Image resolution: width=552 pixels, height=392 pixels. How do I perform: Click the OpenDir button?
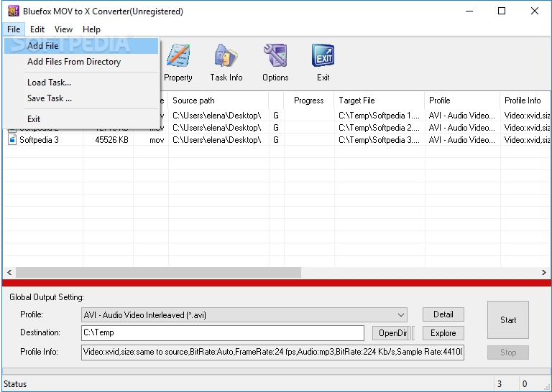tap(392, 333)
